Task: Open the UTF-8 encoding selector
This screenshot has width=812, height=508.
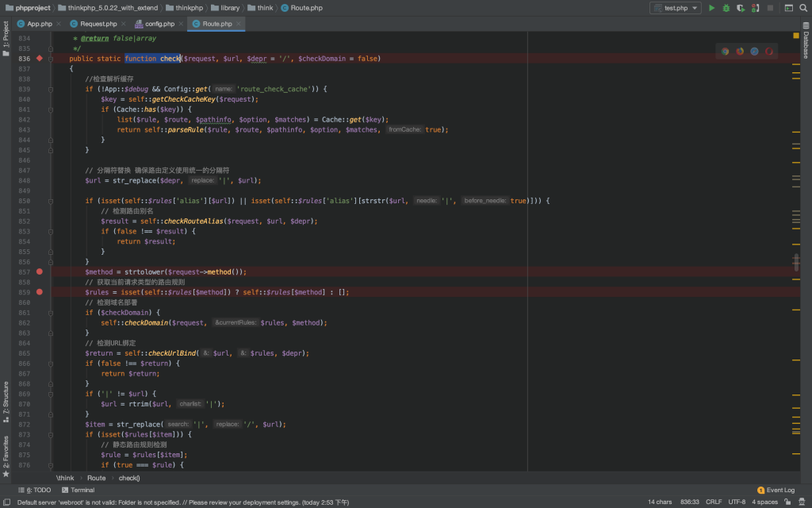Action: (736, 502)
